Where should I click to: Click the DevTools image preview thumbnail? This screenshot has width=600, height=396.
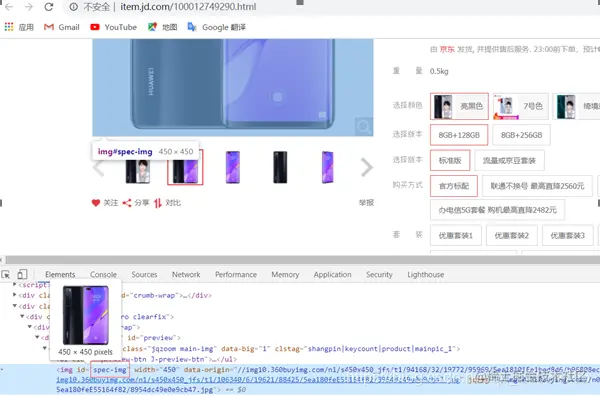[86, 315]
